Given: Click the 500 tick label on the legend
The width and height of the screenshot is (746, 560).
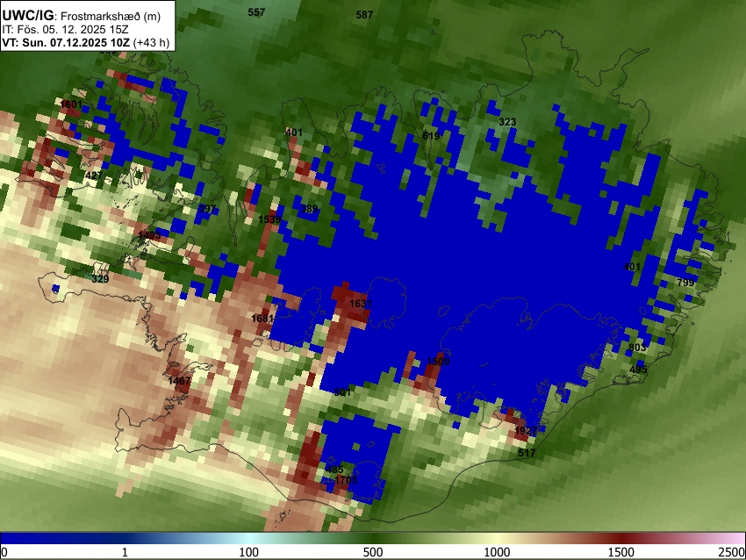Looking at the screenshot, I should tap(373, 552).
